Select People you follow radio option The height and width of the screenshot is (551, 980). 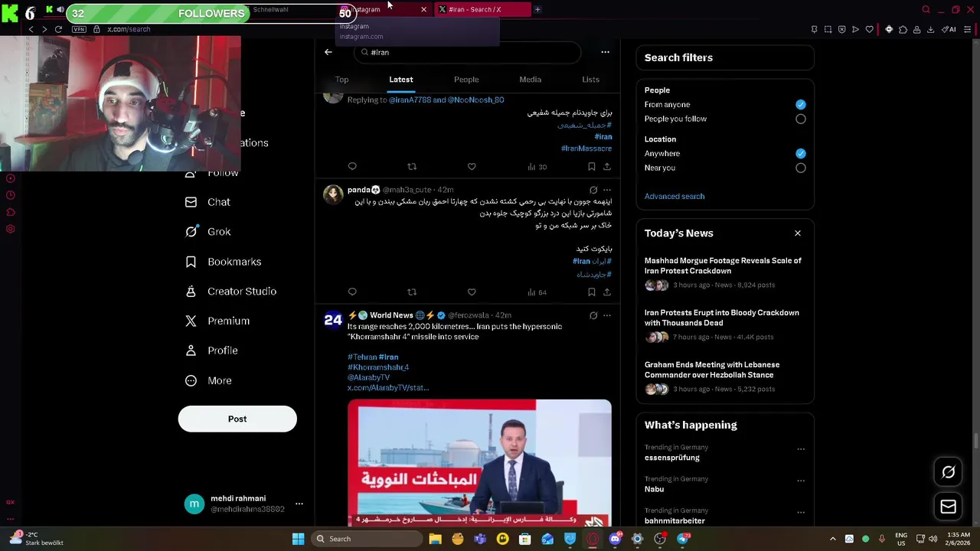pyautogui.click(x=800, y=119)
